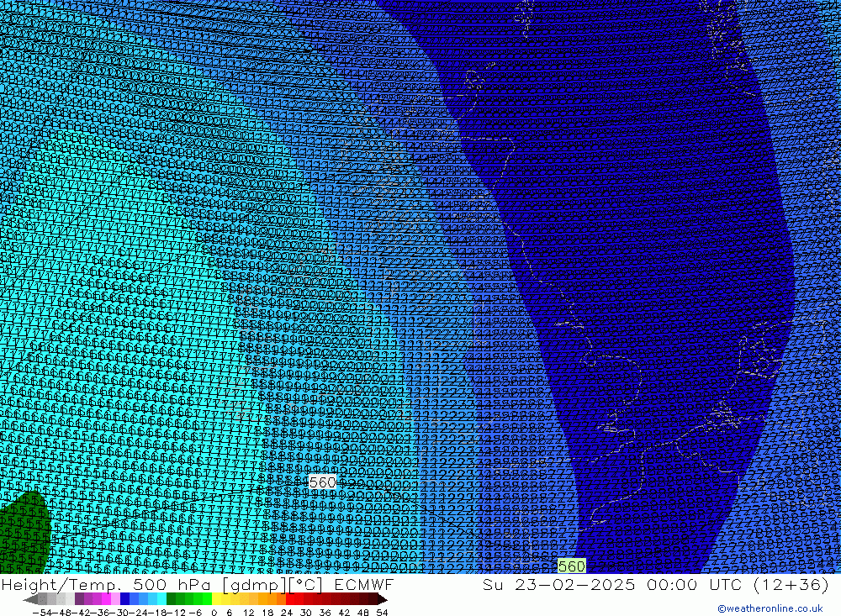Viewport: 841px width, 616px height.
Task: Click the '12' value on the color scale
Action: point(248,613)
